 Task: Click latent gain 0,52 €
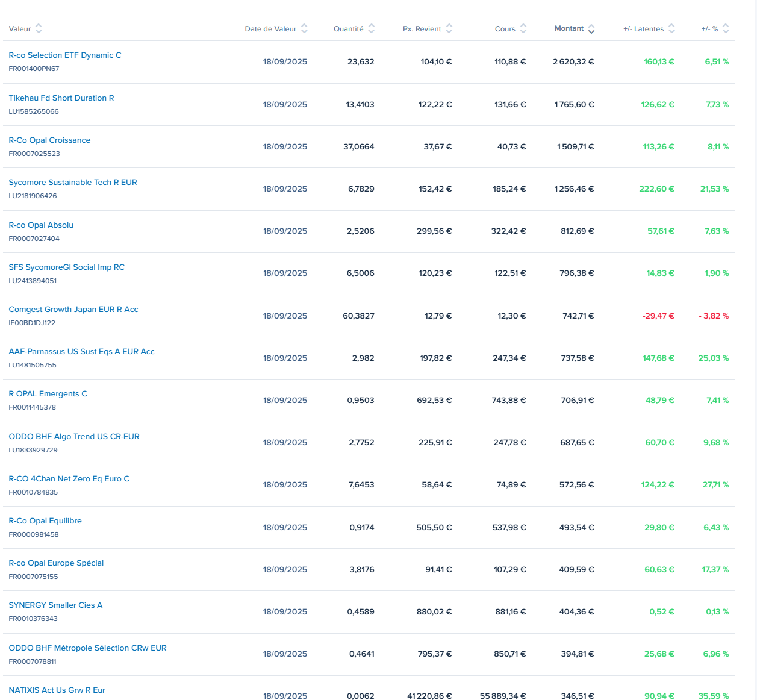coord(662,611)
